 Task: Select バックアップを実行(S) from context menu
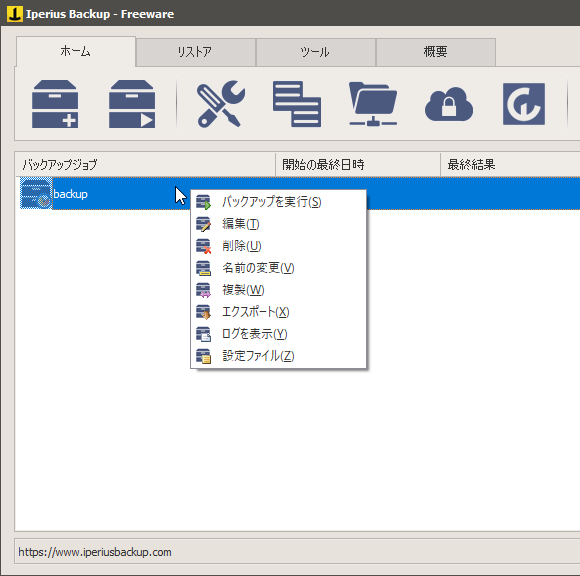click(x=278, y=202)
